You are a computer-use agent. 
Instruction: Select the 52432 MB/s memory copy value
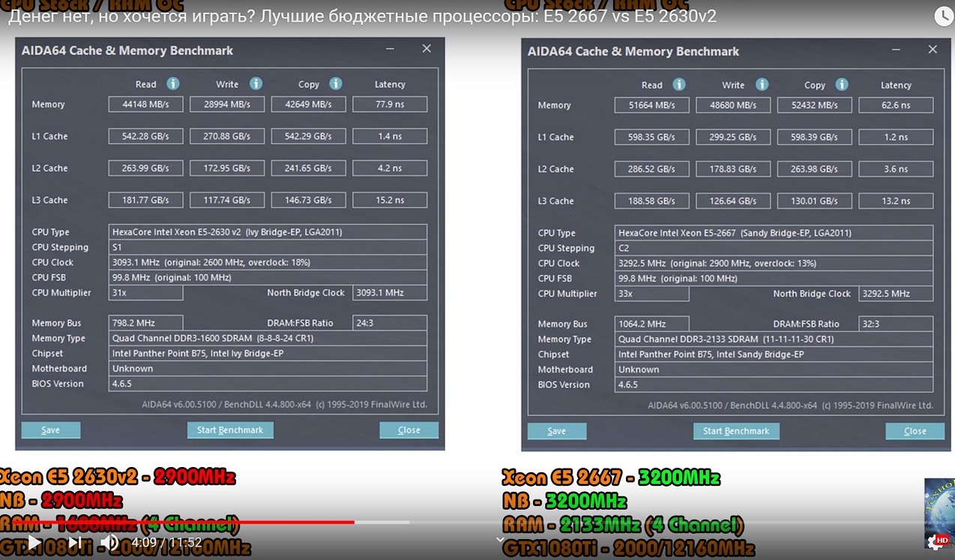[815, 105]
